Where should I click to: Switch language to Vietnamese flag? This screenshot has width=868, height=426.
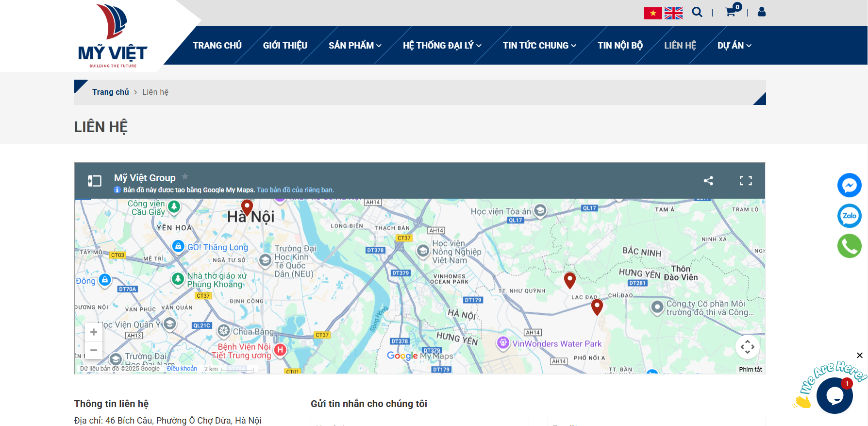[x=653, y=13]
